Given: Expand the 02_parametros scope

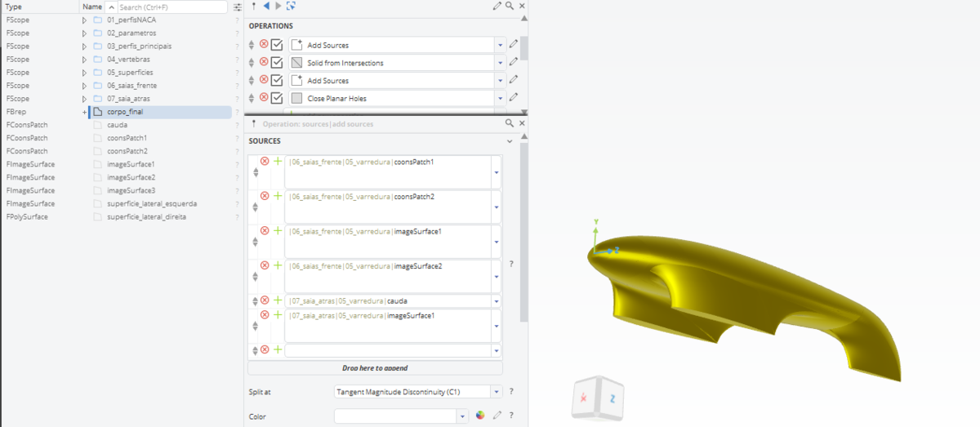Looking at the screenshot, I should tap(84, 33).
